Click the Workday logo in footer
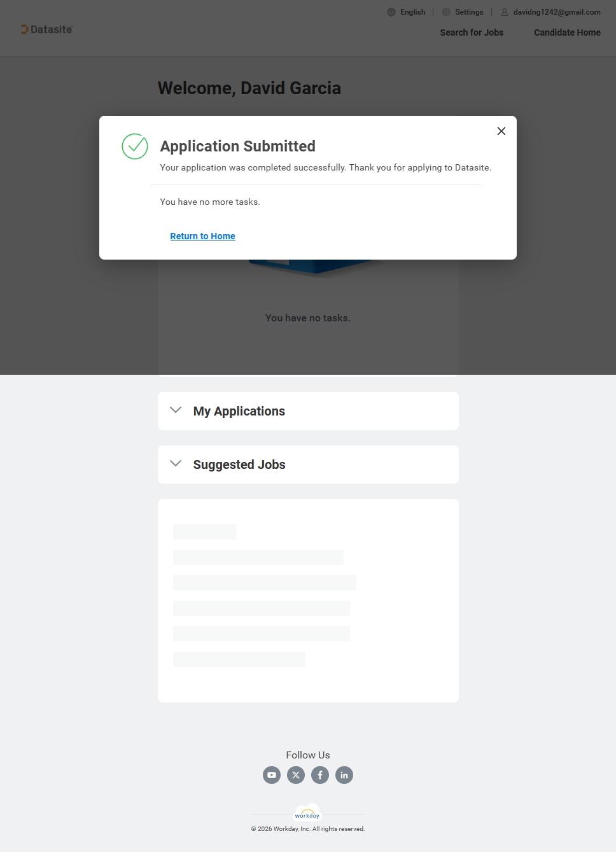The image size is (616, 852). click(307, 814)
